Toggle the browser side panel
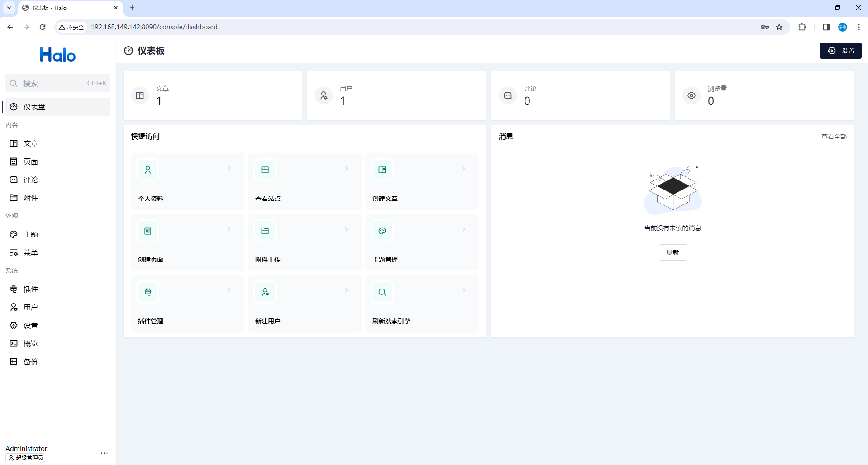This screenshot has height=465, width=868. (x=826, y=27)
